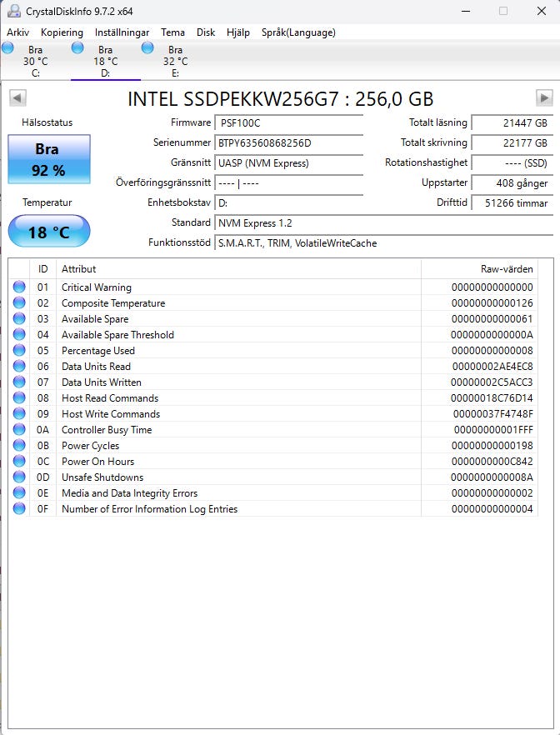The height and width of the screenshot is (735, 560).
Task: Open the Arkiv menu
Action: pos(18,32)
